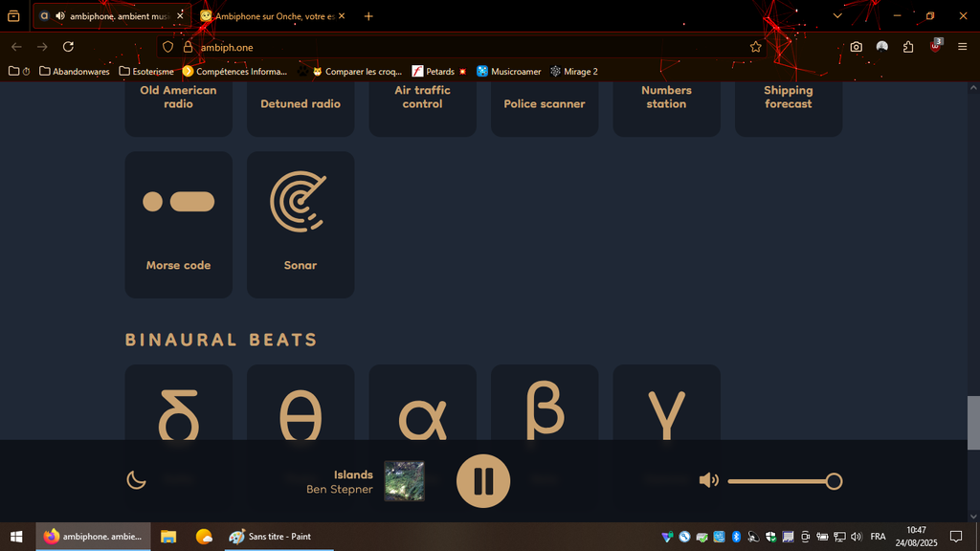The width and height of the screenshot is (980, 551).
Task: Activate the Sonar sound tile
Action: point(301,224)
